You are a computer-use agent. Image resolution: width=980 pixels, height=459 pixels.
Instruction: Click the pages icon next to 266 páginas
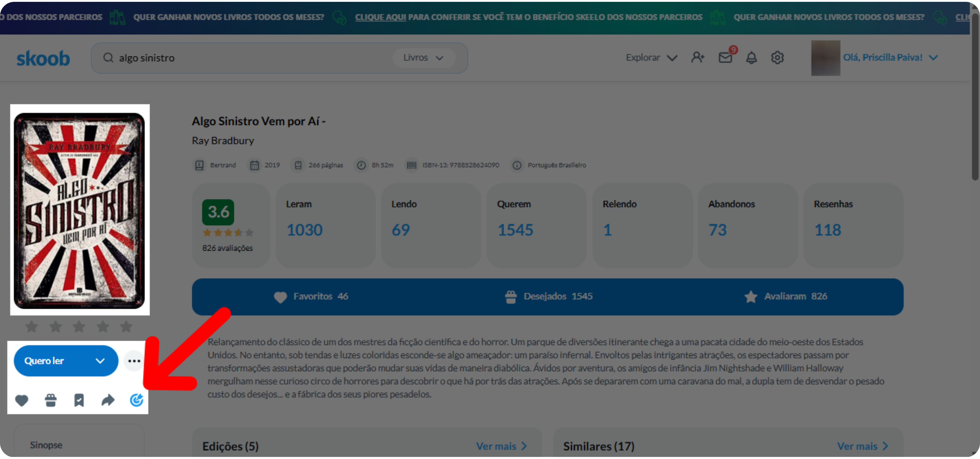click(298, 165)
